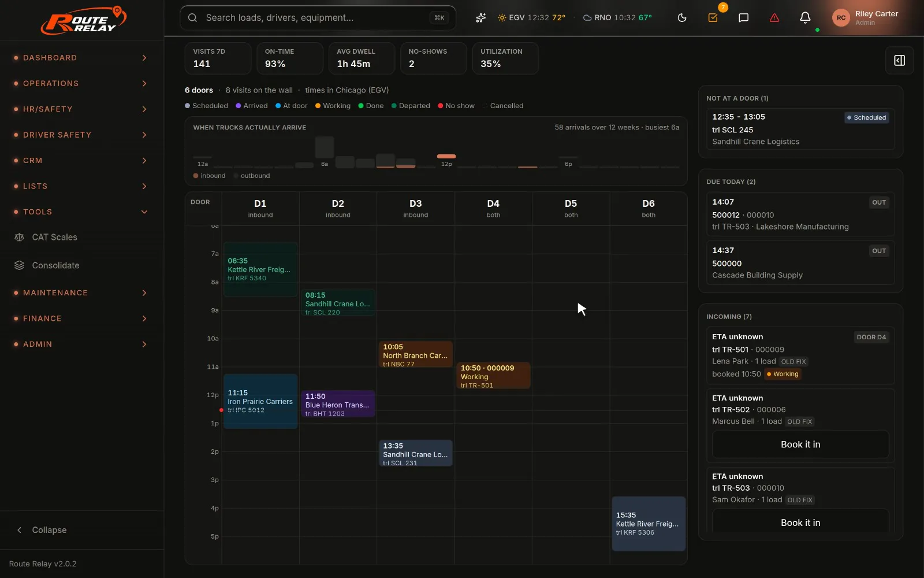Click the Route Relay logo

pos(84,21)
